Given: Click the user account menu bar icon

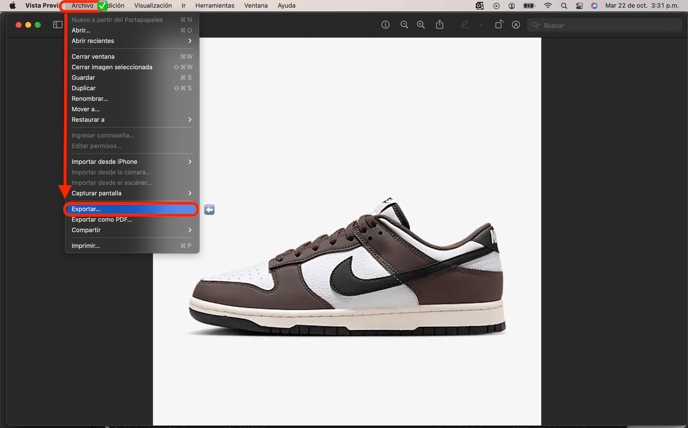Looking at the screenshot, I should pyautogui.click(x=512, y=6).
